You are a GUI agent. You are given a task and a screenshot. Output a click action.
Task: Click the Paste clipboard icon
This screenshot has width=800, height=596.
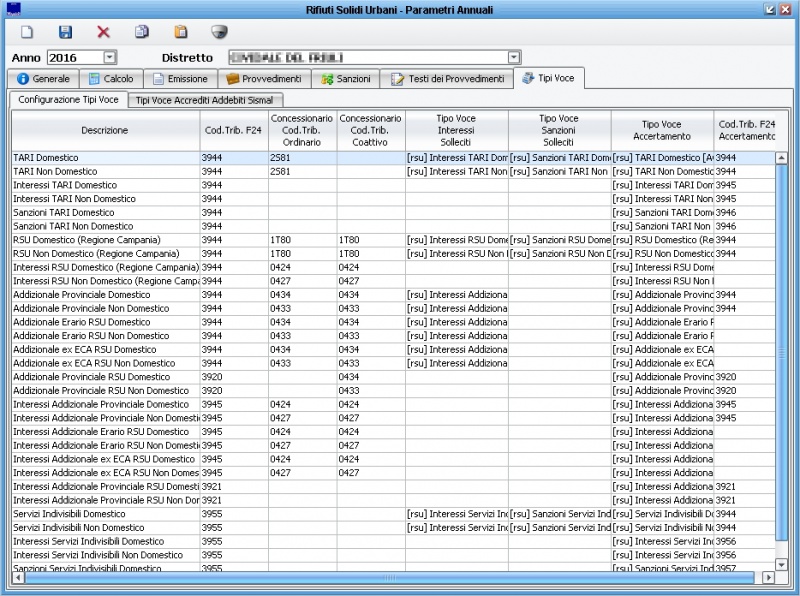tap(180, 32)
